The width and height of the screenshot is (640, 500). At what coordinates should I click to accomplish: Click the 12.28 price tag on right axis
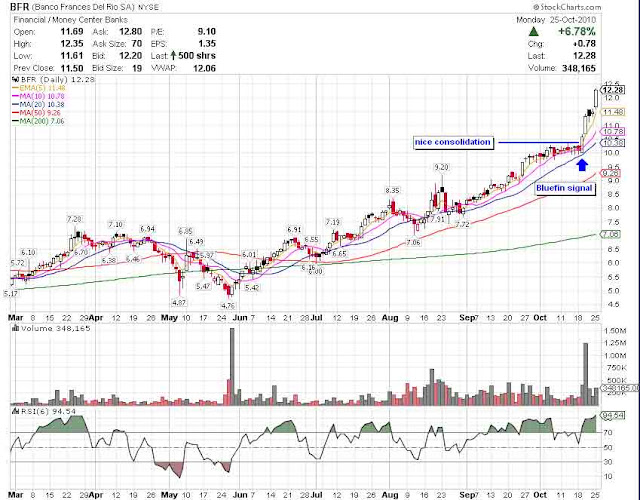pyautogui.click(x=613, y=90)
